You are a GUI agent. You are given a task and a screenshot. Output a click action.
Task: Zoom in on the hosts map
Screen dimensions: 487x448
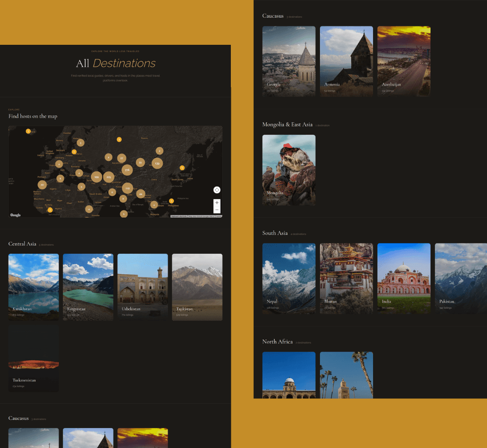coord(217,203)
